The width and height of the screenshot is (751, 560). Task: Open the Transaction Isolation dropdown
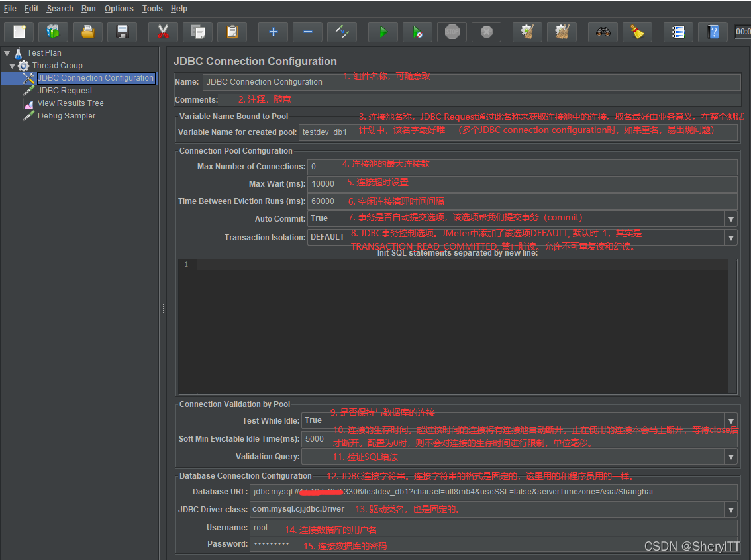click(731, 236)
